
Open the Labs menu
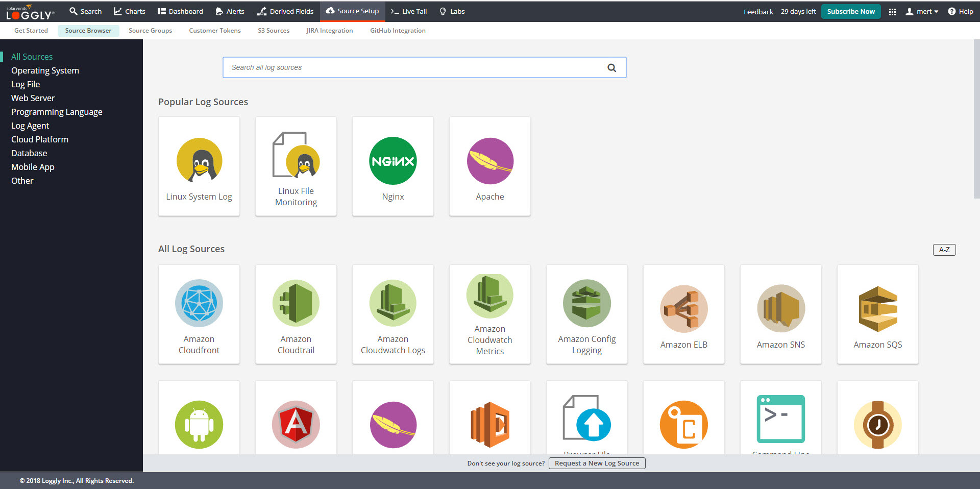coord(452,11)
